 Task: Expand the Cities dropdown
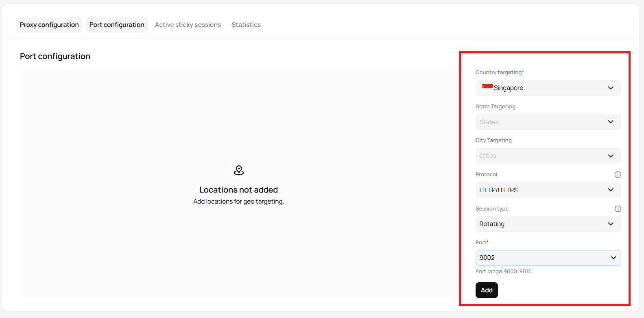click(548, 156)
